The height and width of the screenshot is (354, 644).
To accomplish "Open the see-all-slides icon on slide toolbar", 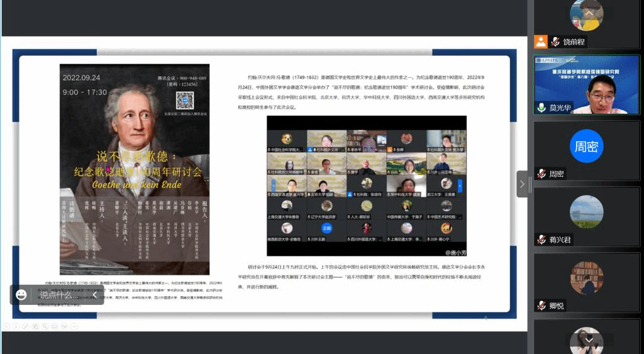I will click(x=35, y=326).
